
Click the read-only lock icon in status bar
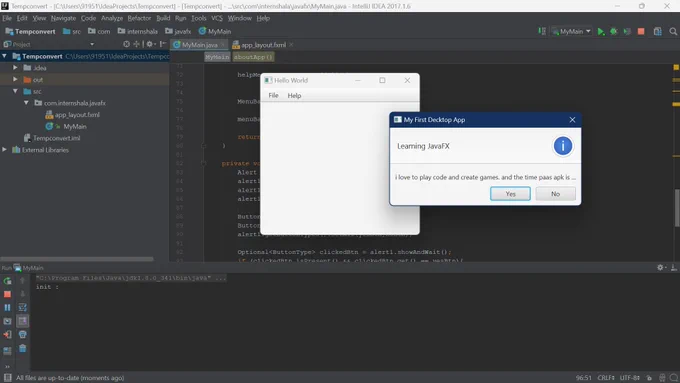649,378
